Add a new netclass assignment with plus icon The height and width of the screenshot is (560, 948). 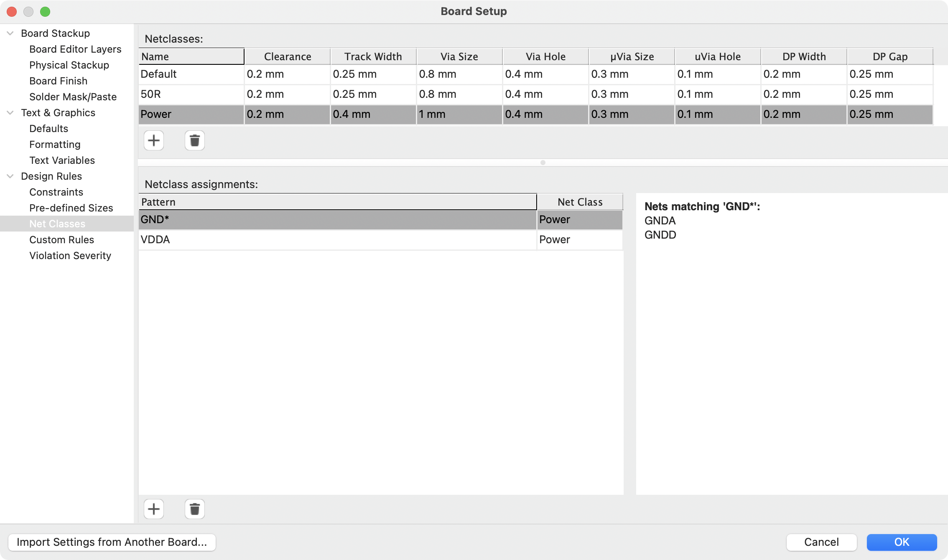(x=154, y=509)
